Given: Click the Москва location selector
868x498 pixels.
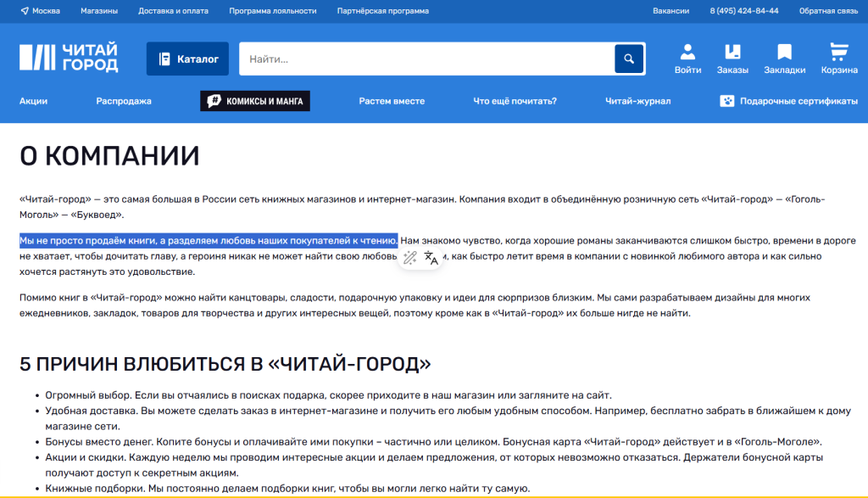Looking at the screenshot, I should pos(41,11).
